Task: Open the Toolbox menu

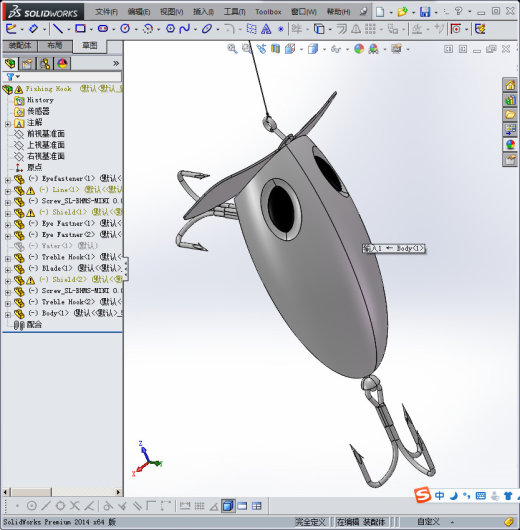Action: (x=268, y=12)
